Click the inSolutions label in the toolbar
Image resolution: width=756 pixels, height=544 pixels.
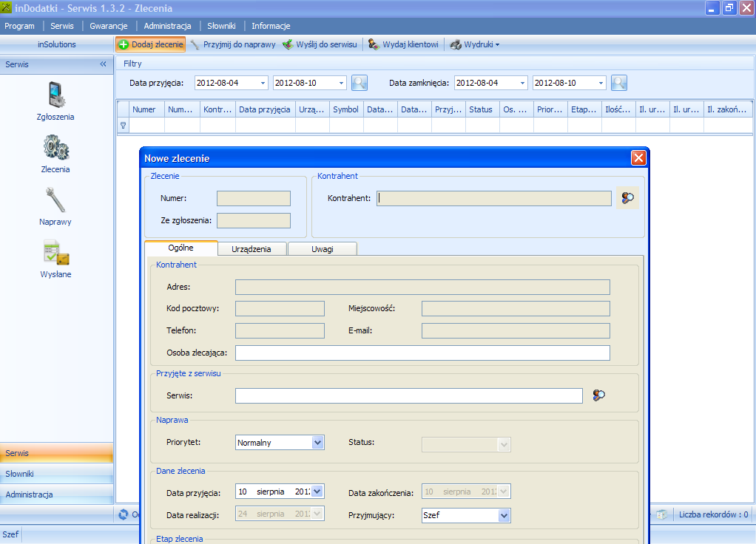click(56, 44)
